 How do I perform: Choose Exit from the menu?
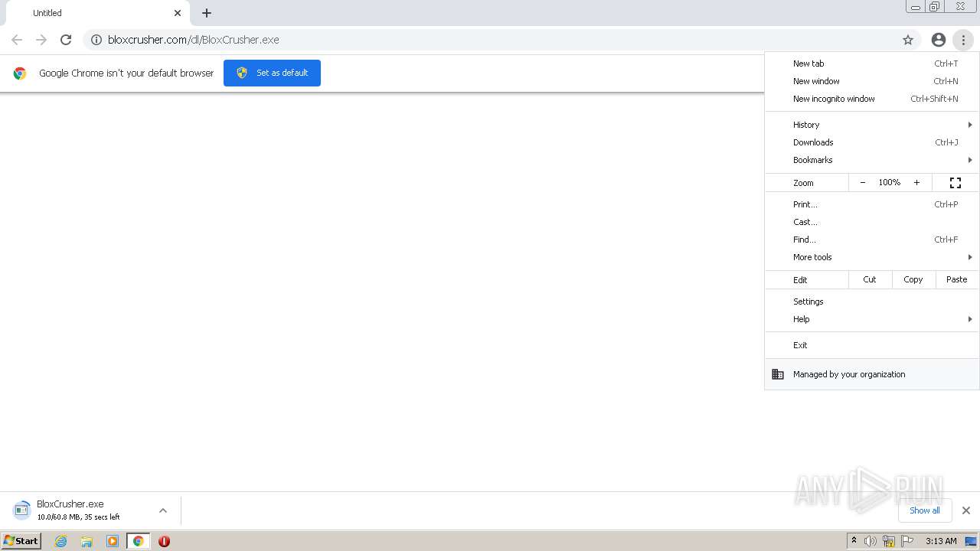coord(872,345)
